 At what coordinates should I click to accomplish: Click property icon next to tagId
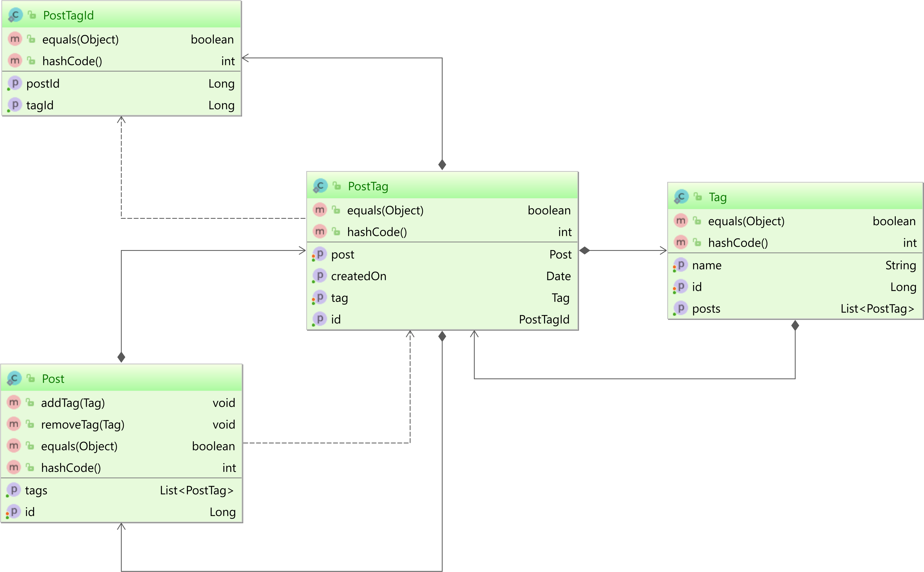[x=15, y=105]
